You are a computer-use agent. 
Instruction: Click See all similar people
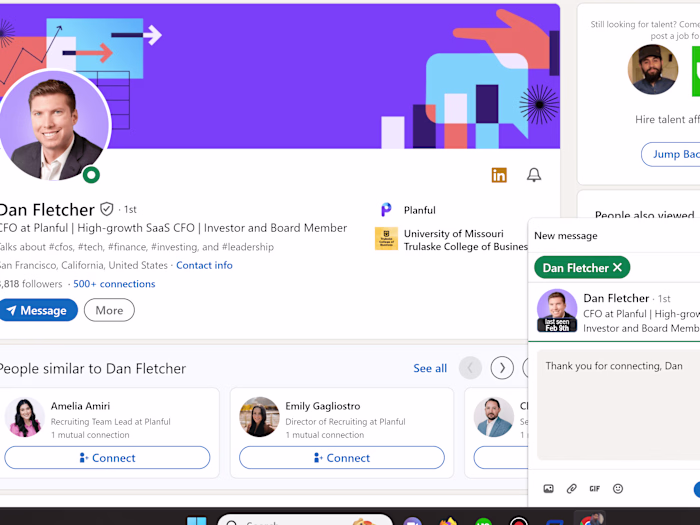(430, 368)
